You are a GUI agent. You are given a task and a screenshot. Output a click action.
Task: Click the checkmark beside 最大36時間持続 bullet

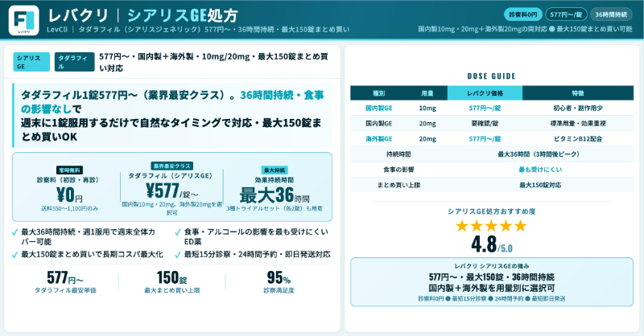(15, 232)
